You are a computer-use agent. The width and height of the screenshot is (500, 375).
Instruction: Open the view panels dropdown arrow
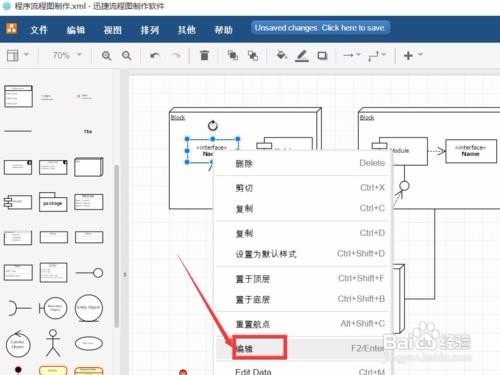click(26, 54)
